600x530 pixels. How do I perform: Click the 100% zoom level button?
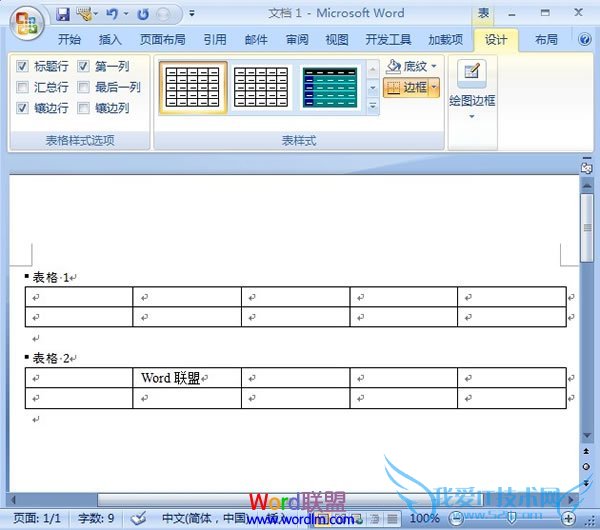(x=424, y=519)
